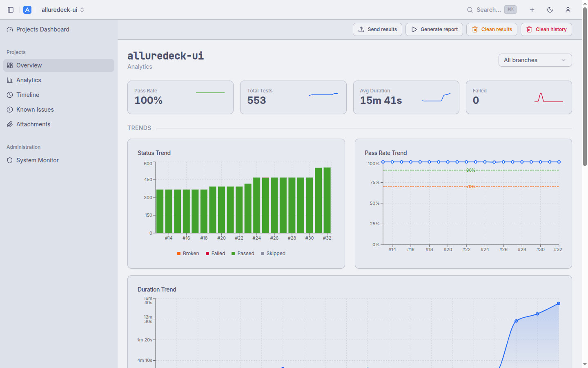The height and width of the screenshot is (368, 588).
Task: Click the TRENDS section label
Action: (139, 128)
